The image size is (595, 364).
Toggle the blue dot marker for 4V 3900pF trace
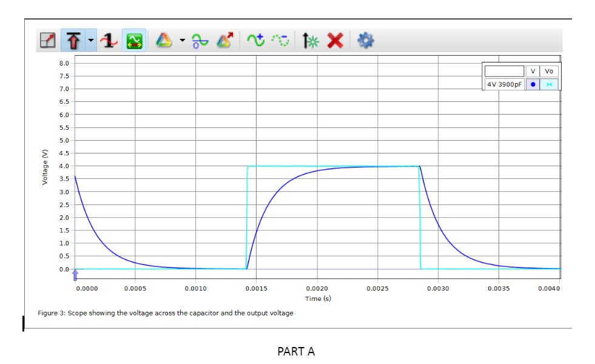pyautogui.click(x=533, y=84)
